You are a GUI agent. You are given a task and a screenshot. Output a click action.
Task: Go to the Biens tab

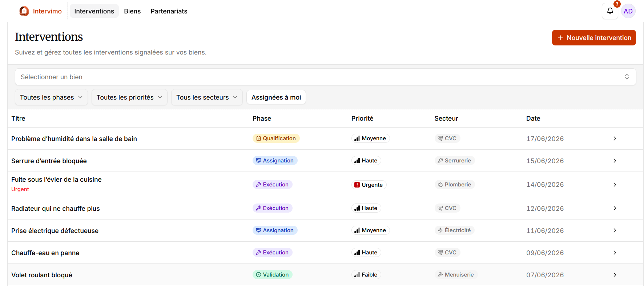coord(132,11)
